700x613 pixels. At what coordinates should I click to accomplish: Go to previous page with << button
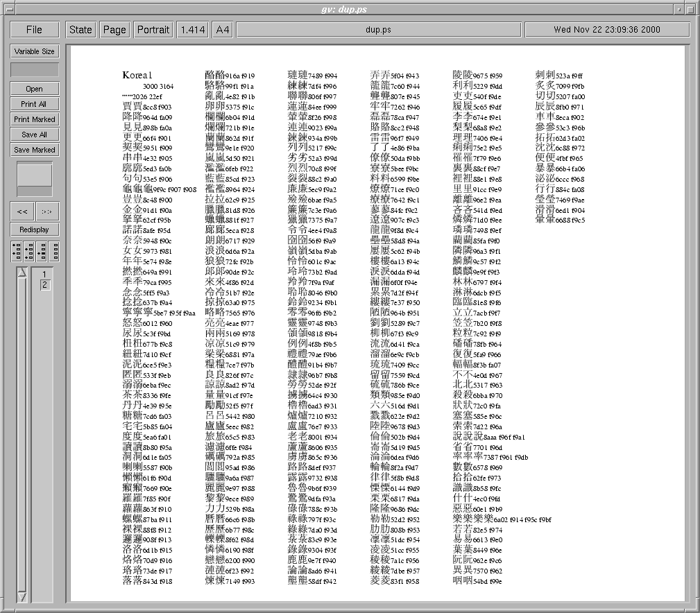coord(22,211)
